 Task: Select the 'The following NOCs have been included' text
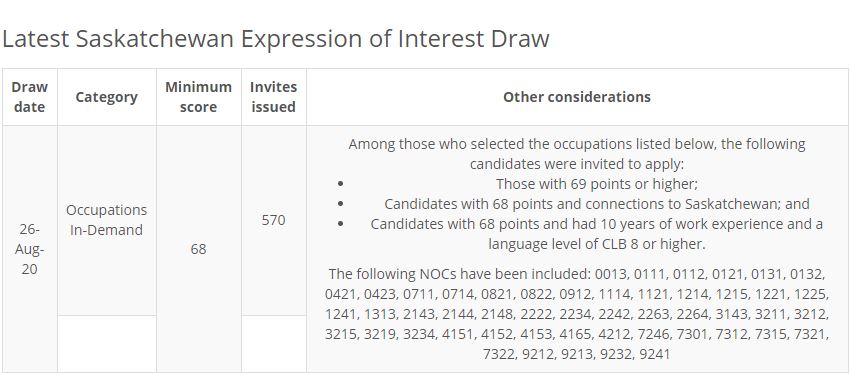460,274
